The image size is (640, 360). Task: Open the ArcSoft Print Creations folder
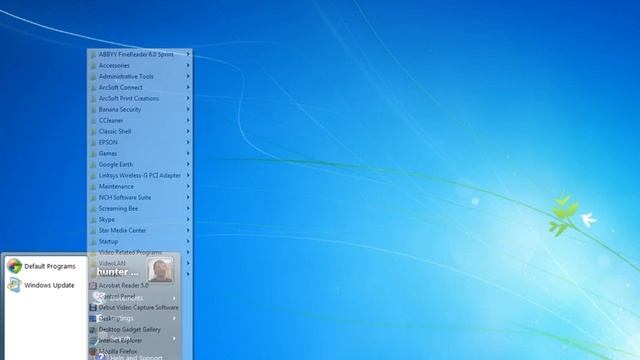tap(140, 98)
